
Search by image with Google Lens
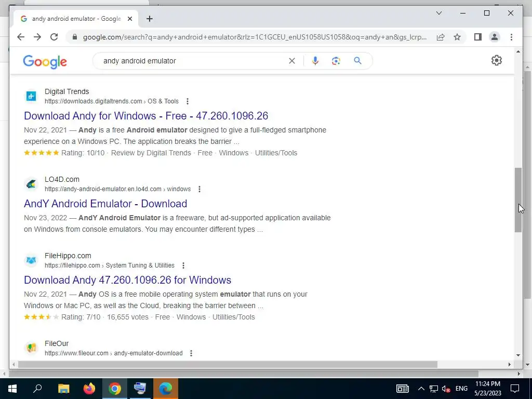336,61
